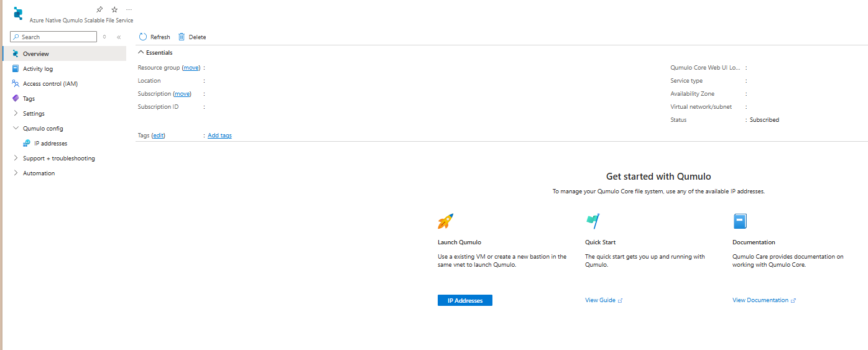Click the sidebar sort arrows icon

(104, 37)
